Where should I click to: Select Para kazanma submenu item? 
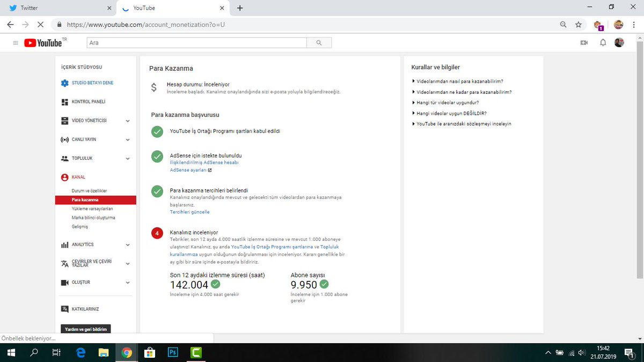pos(96,200)
